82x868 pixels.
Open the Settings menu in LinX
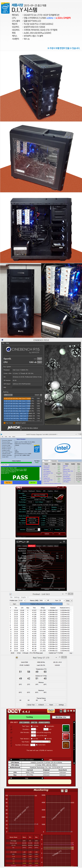pyautogui.click(x=17, y=597)
